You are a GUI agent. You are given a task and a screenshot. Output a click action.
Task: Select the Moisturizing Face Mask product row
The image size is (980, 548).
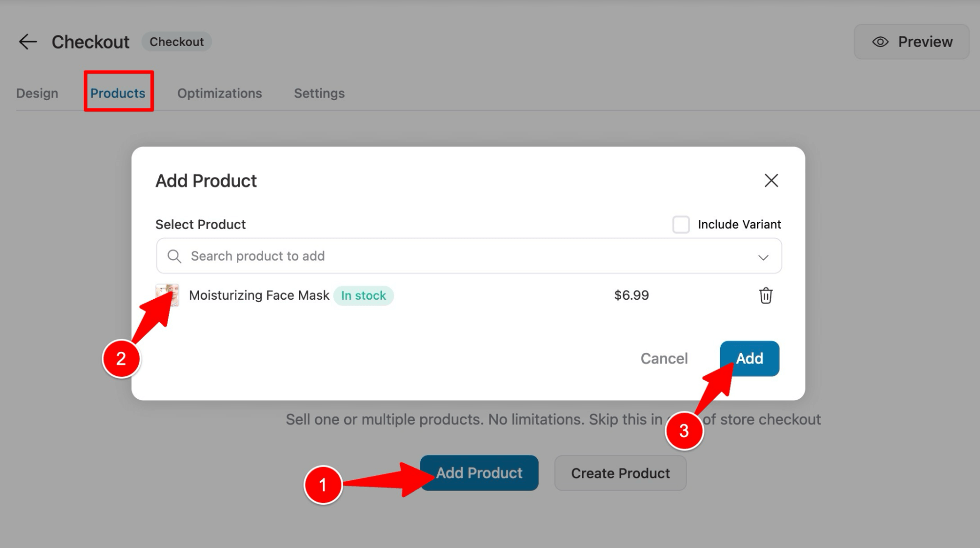point(259,295)
